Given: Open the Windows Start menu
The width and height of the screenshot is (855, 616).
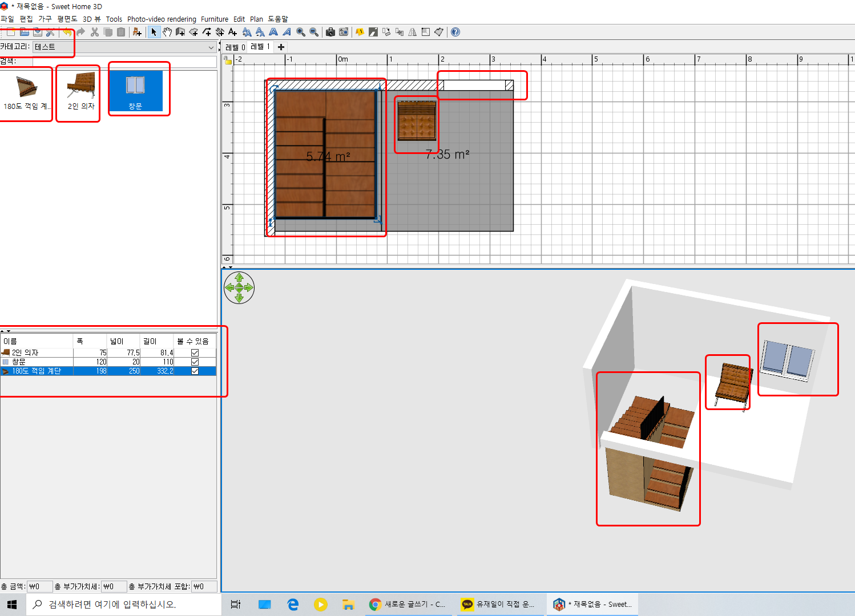Looking at the screenshot, I should pos(13,605).
